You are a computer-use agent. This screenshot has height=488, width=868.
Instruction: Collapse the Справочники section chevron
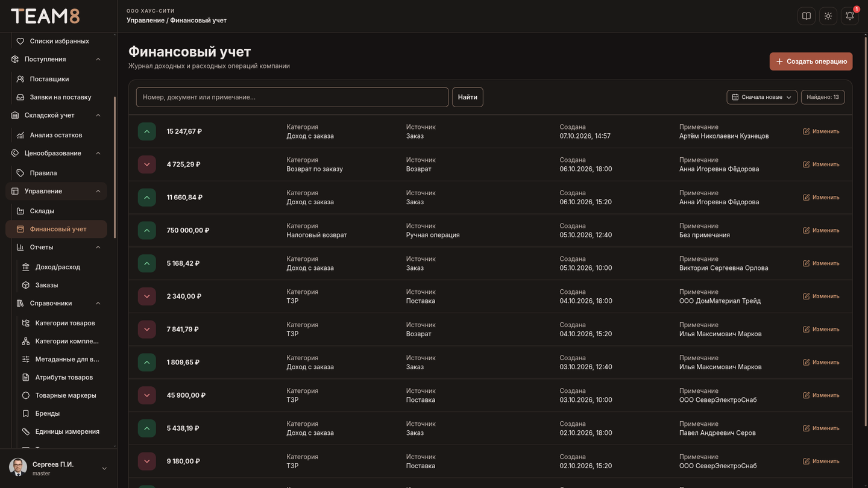click(98, 303)
